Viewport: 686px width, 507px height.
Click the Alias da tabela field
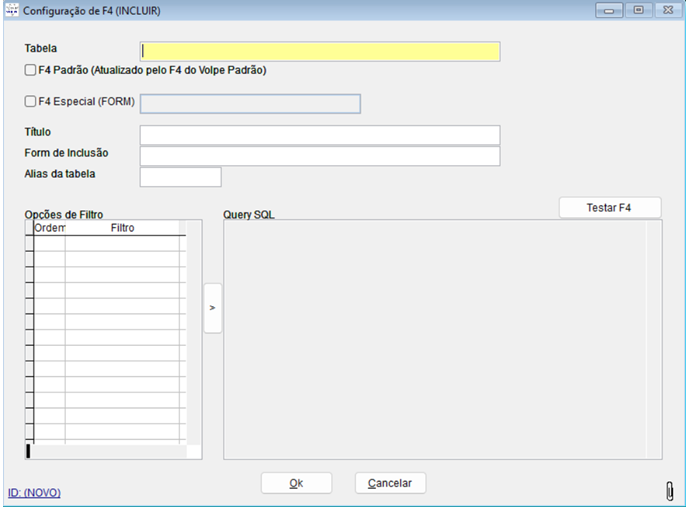pos(181,177)
